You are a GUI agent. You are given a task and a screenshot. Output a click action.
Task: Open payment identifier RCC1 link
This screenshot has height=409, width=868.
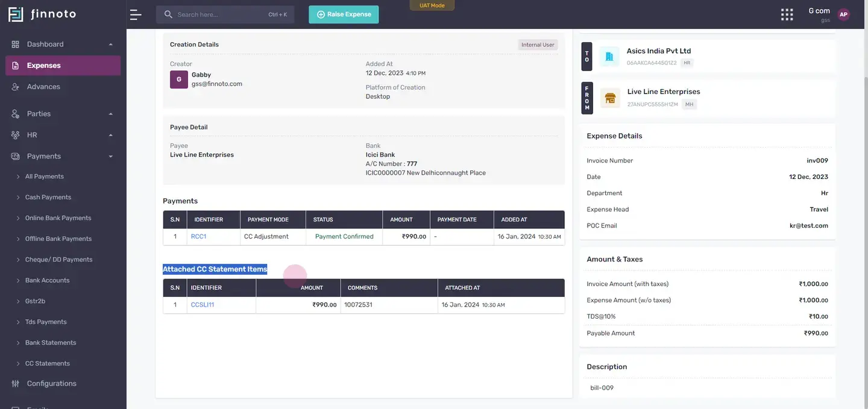point(198,237)
